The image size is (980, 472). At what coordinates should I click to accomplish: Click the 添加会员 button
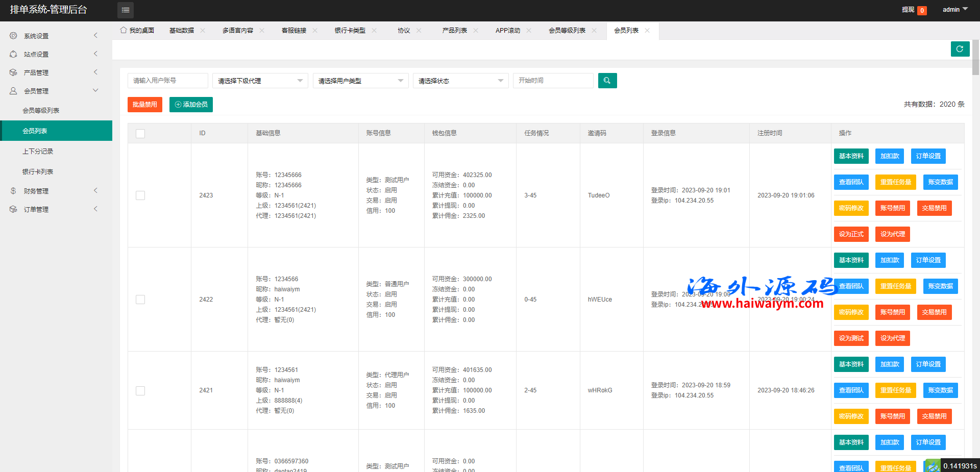pyautogui.click(x=191, y=105)
